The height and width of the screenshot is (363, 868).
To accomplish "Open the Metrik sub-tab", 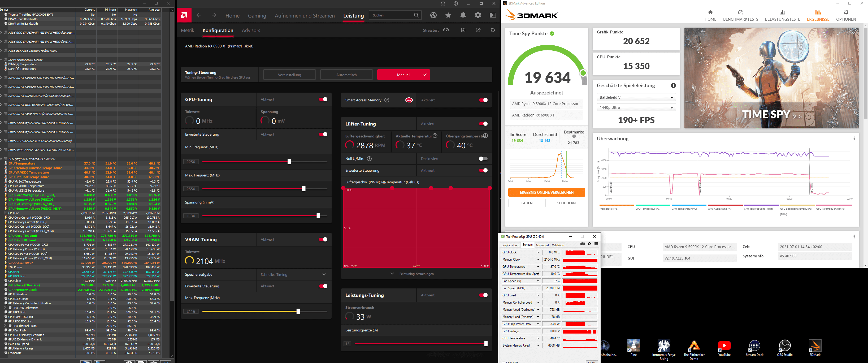I will [x=187, y=30].
